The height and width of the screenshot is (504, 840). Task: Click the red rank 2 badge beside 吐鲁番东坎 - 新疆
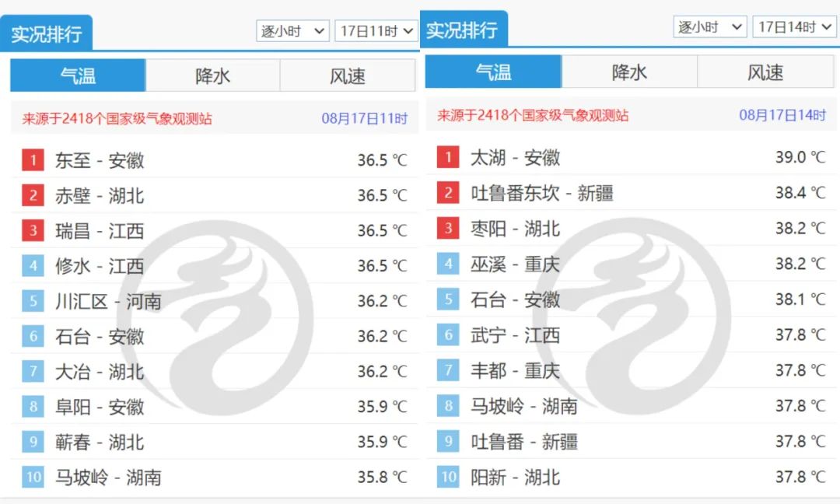pyautogui.click(x=448, y=193)
